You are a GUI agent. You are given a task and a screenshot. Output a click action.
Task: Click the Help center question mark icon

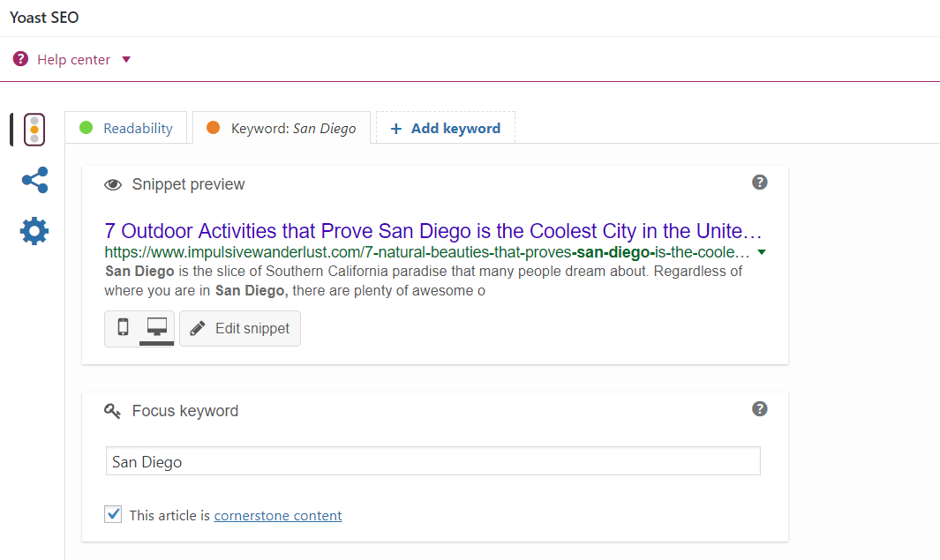click(20, 59)
